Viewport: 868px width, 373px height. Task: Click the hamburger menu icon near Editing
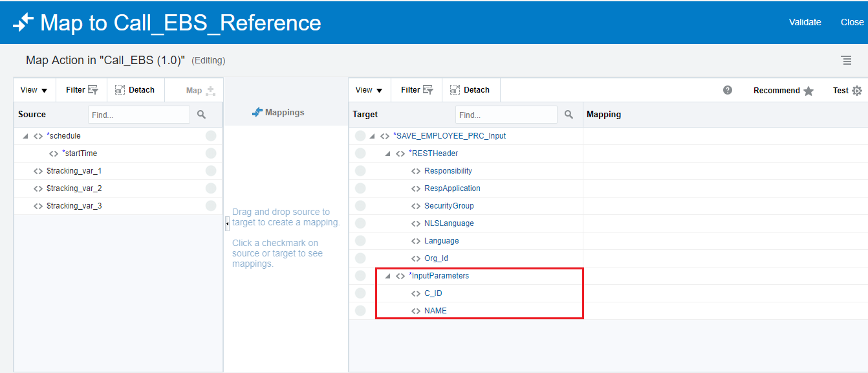(x=846, y=60)
